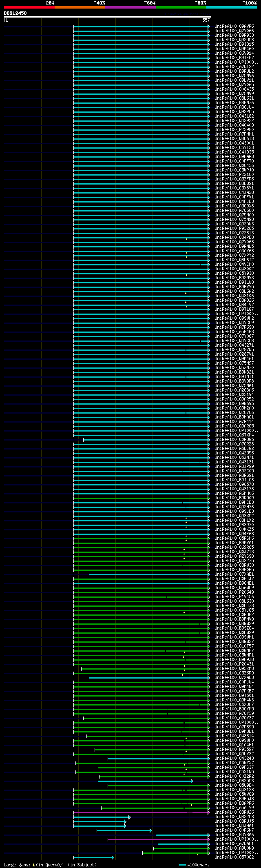Screen dimensions: 261x868
Task: Select label UniRef100_Q43182
Action: coord(234,116)
